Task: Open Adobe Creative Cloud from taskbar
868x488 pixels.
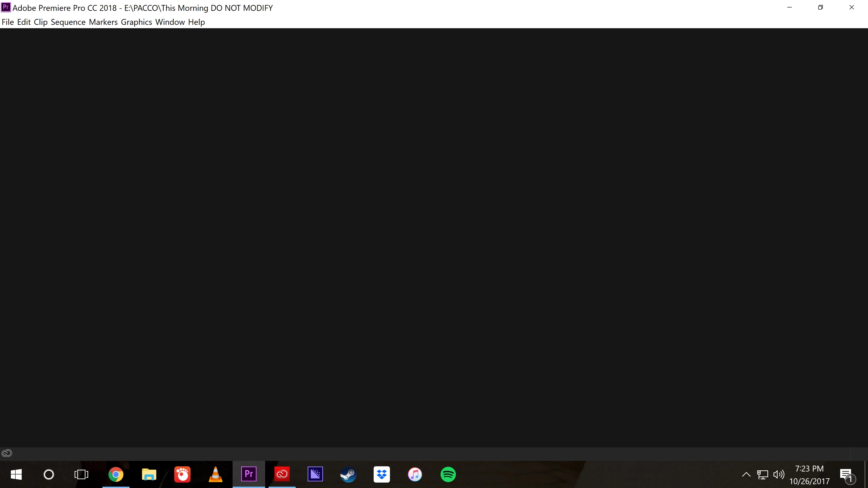Action: tap(282, 474)
